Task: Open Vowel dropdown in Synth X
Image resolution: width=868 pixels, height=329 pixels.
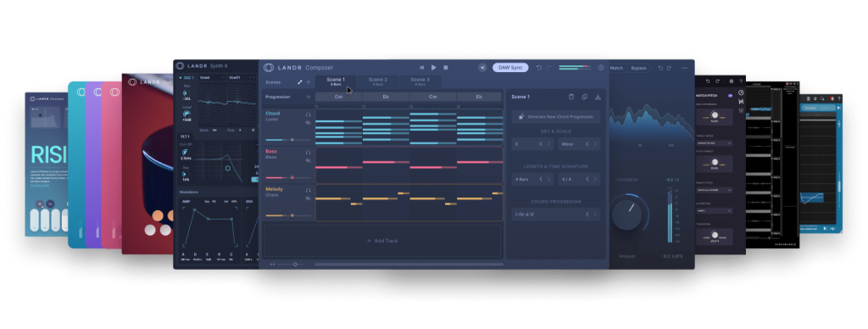Action: pyautogui.click(x=212, y=77)
